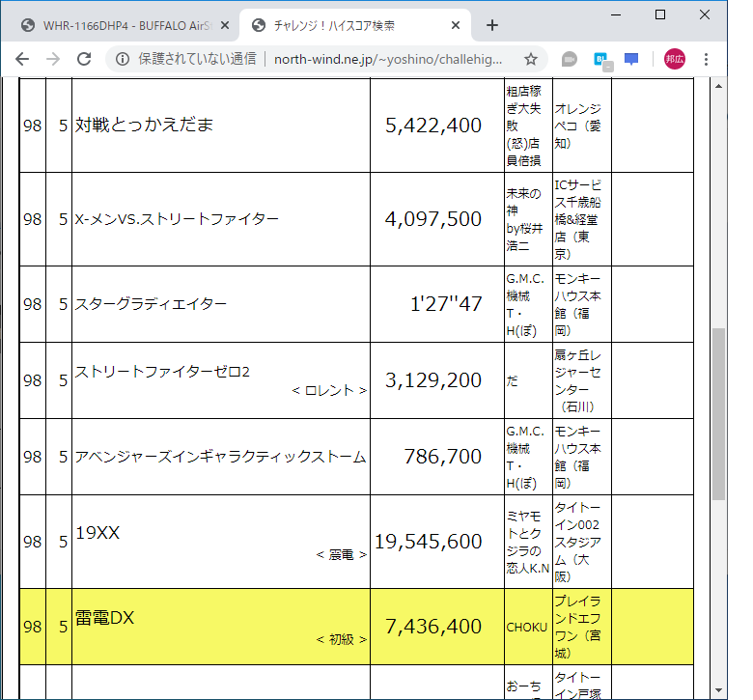Click title アベンジャーズインギャラクティックストーム
Image resolution: width=753 pixels, height=700 pixels.
(x=220, y=457)
